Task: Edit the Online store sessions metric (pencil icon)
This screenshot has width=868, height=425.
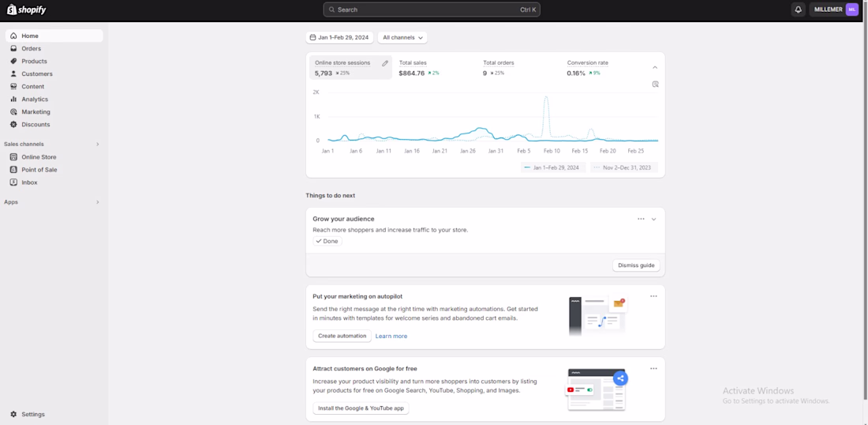Action: point(385,63)
